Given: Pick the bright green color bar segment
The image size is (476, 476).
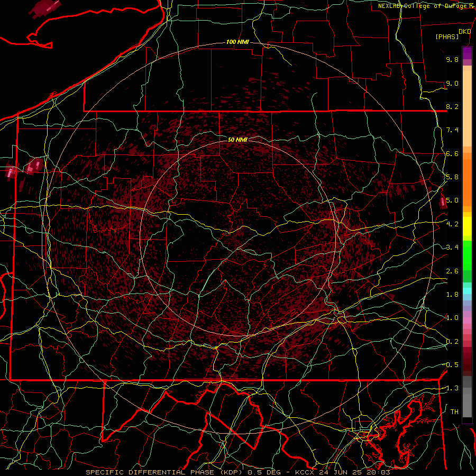Looking at the screenshot, I should point(467,255).
